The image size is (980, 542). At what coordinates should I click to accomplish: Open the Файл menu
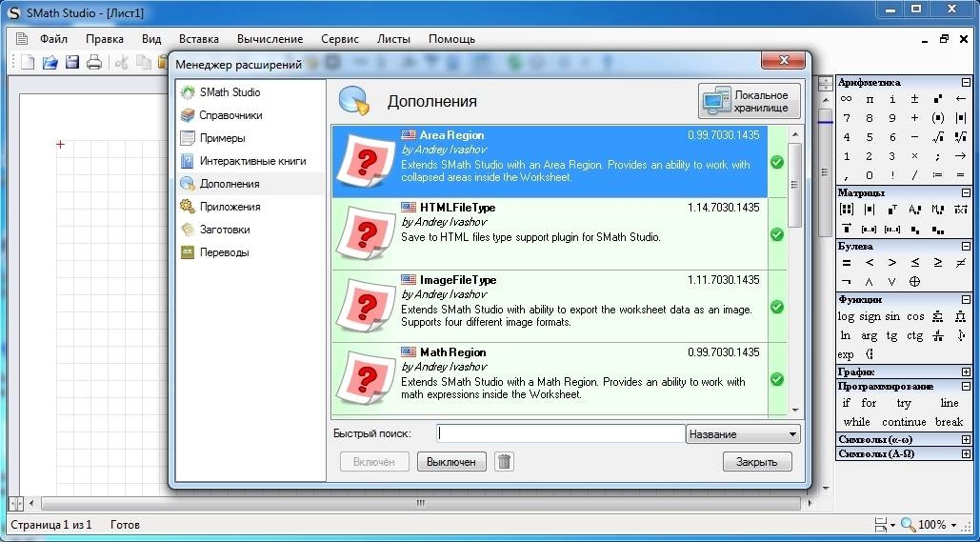[x=53, y=39]
